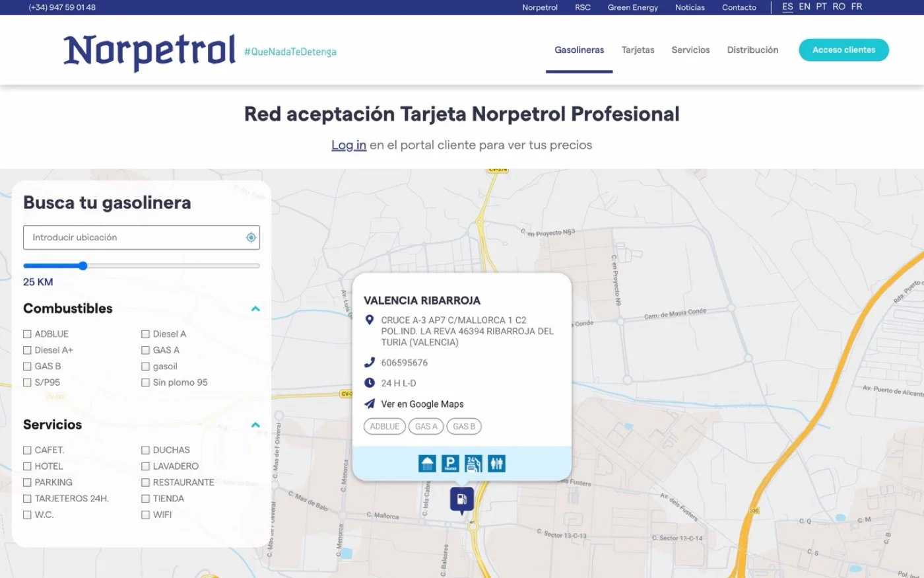Click the restroom icon in station card
Image resolution: width=924 pixels, height=578 pixels.
point(496,464)
